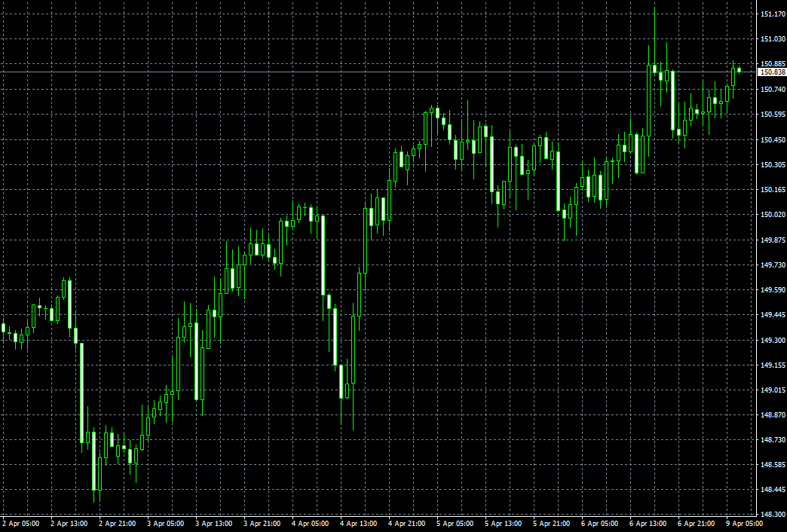Click the 149.875 price axis label

[773, 240]
